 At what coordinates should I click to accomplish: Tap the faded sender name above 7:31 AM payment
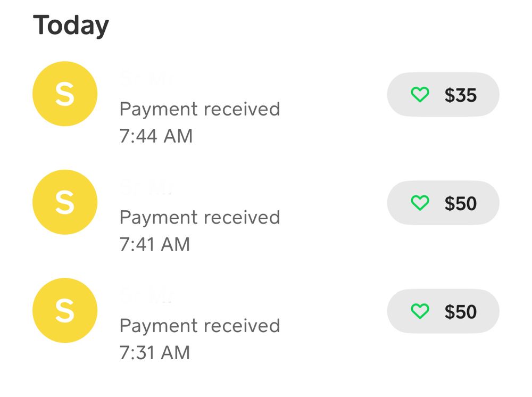point(146,296)
